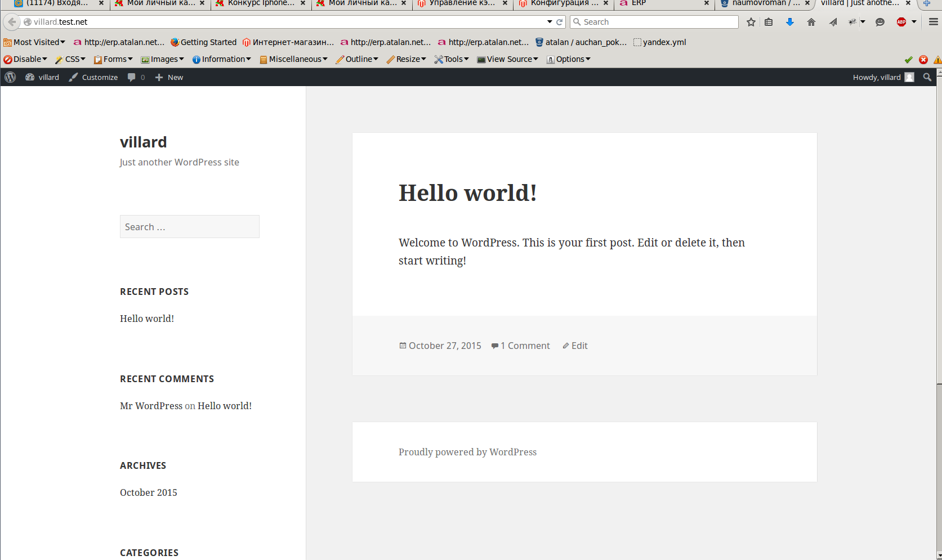Viewport: 942px width, 560px height.
Task: Go to the browser home page icon
Action: [811, 22]
